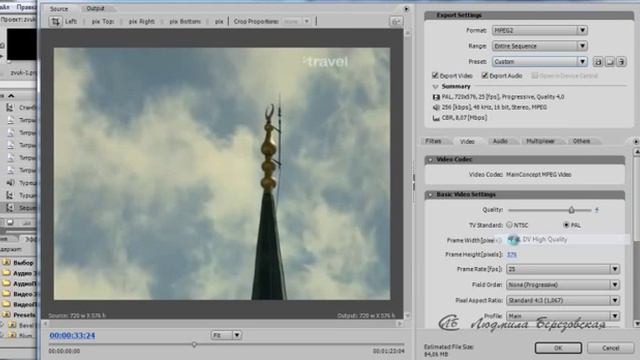Screen dimensions: 640x360
Task: Open the Правка menu in the main window
Action: [x=26, y=7]
